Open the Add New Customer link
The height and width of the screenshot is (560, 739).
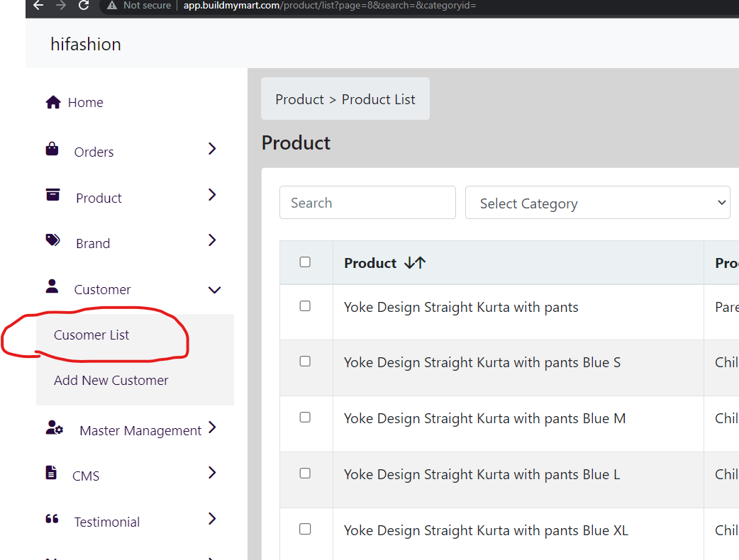click(x=111, y=380)
